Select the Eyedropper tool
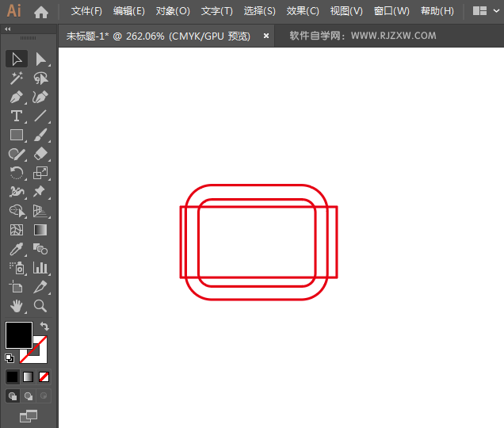The image size is (504, 428). [17, 249]
